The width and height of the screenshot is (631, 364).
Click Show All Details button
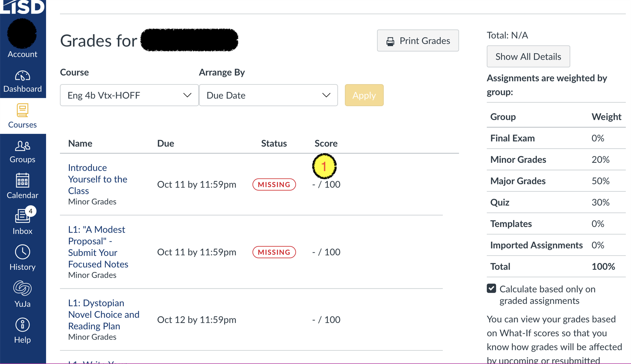[x=528, y=56]
